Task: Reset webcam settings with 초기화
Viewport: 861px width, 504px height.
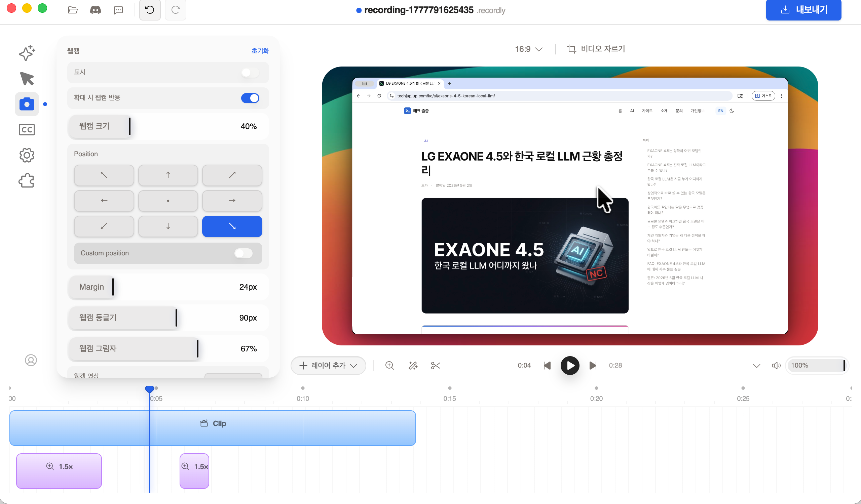Action: click(x=260, y=51)
